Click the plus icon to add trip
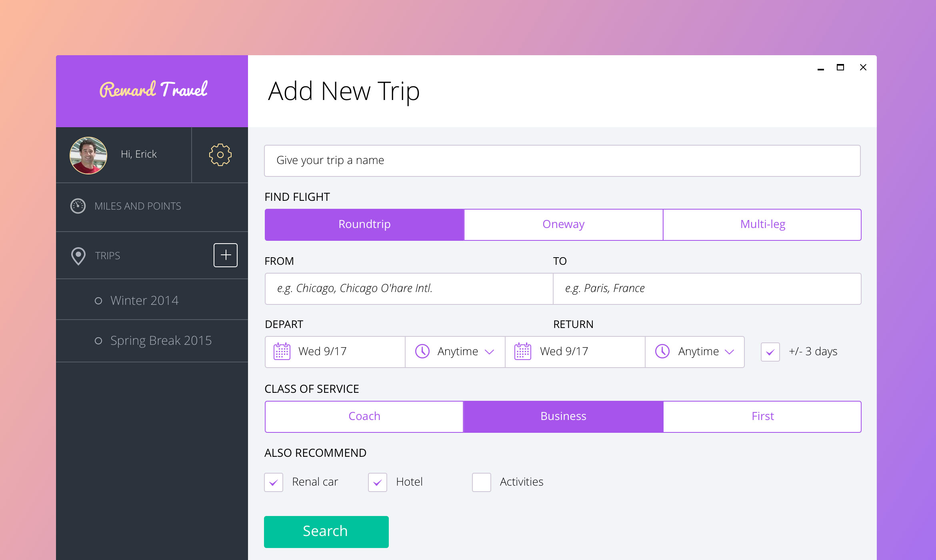The width and height of the screenshot is (936, 560). 226,255
